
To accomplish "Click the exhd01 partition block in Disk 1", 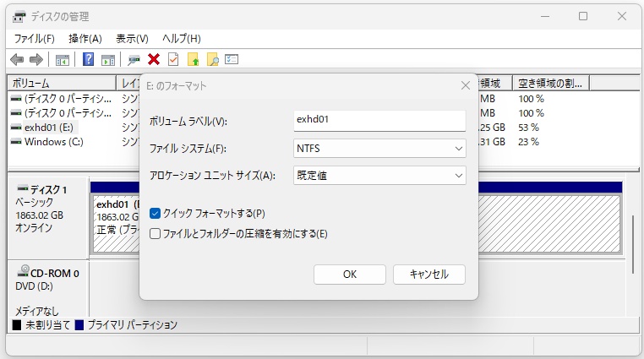I will click(x=117, y=224).
